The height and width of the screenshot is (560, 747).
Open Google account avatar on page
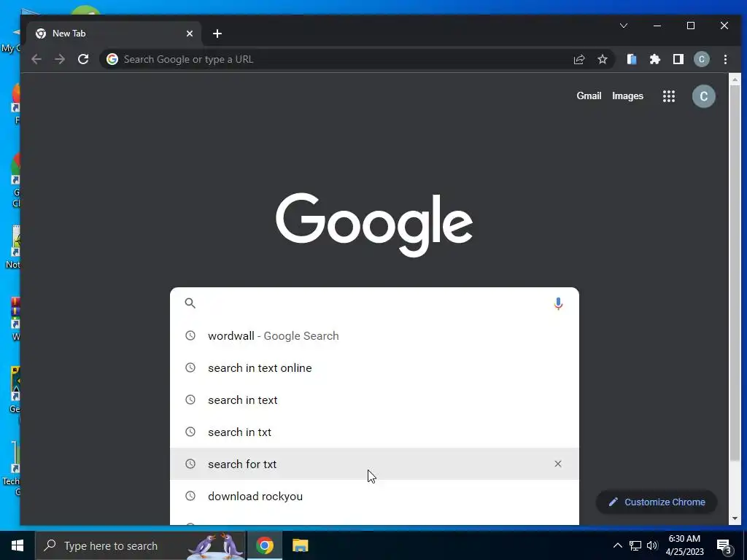[x=704, y=96]
